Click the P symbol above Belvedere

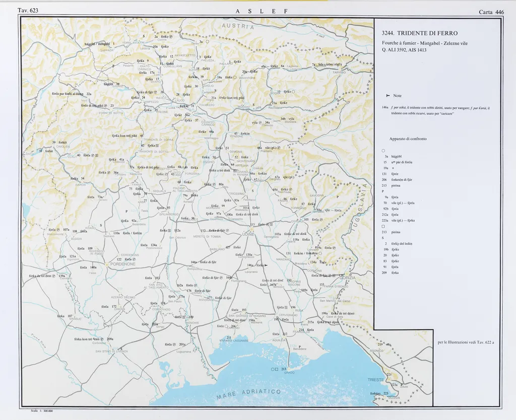tap(300, 347)
